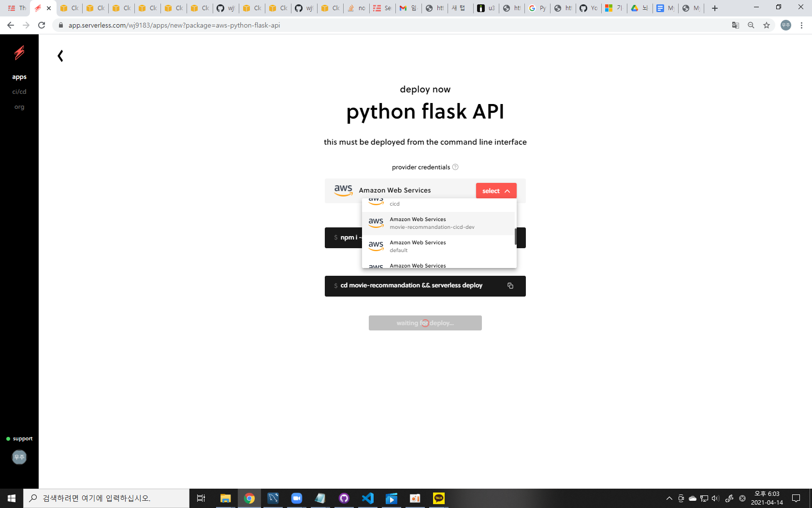Open MySQL Workbench from the taskbar
Image resolution: width=812 pixels, height=508 pixels.
click(x=273, y=498)
